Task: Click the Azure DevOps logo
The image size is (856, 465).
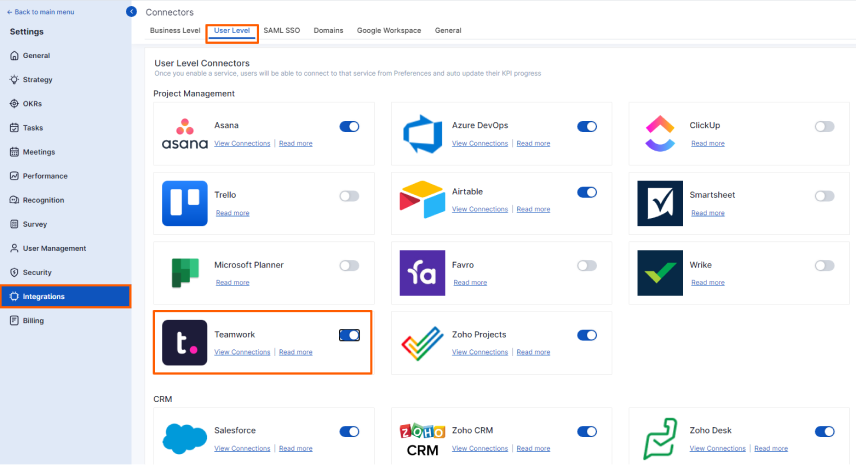Action: click(422, 134)
